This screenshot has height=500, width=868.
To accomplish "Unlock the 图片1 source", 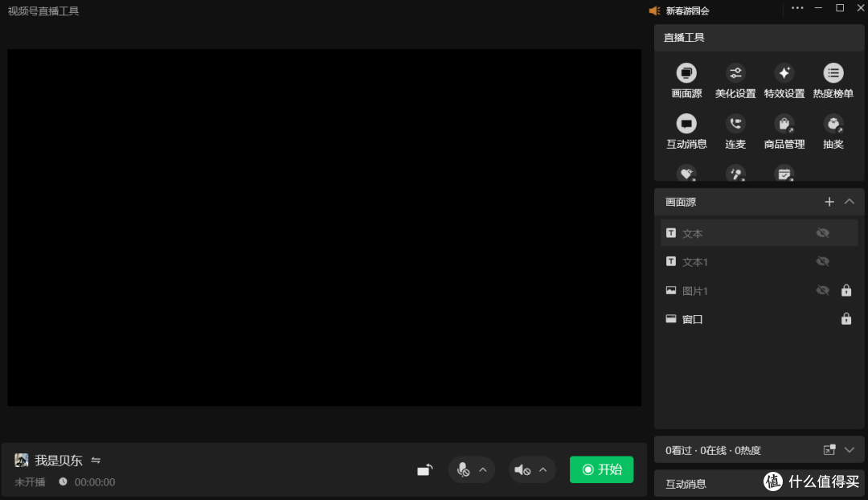I will tap(845, 290).
